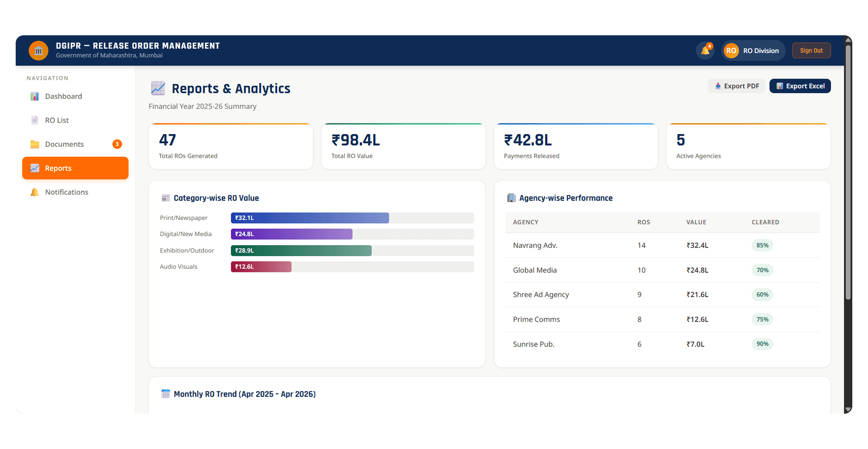Image resolution: width=868 pixels, height=449 pixels.
Task: Click the down arrow of page scrollbar
Action: 848,409
